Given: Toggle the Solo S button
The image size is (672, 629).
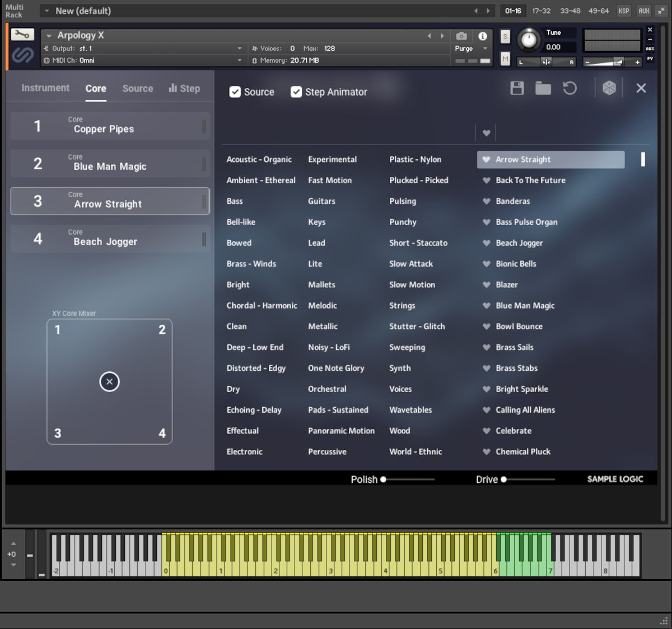Looking at the screenshot, I should point(505,37).
